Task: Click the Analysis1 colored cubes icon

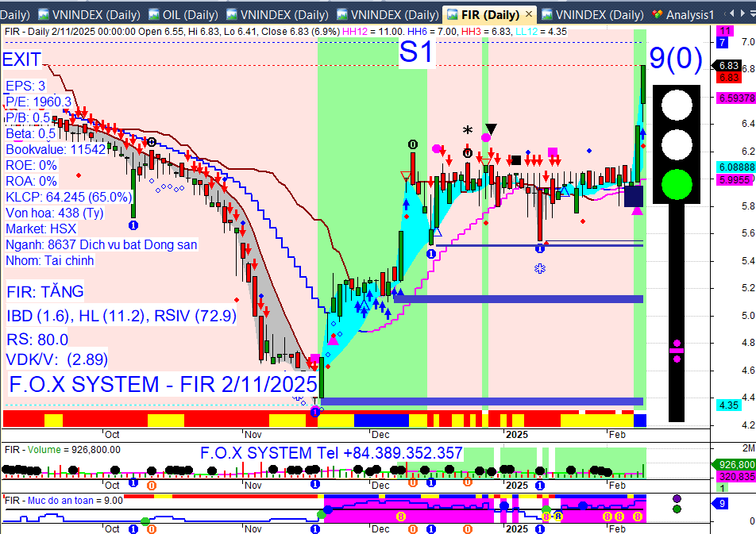Action: coord(658,15)
